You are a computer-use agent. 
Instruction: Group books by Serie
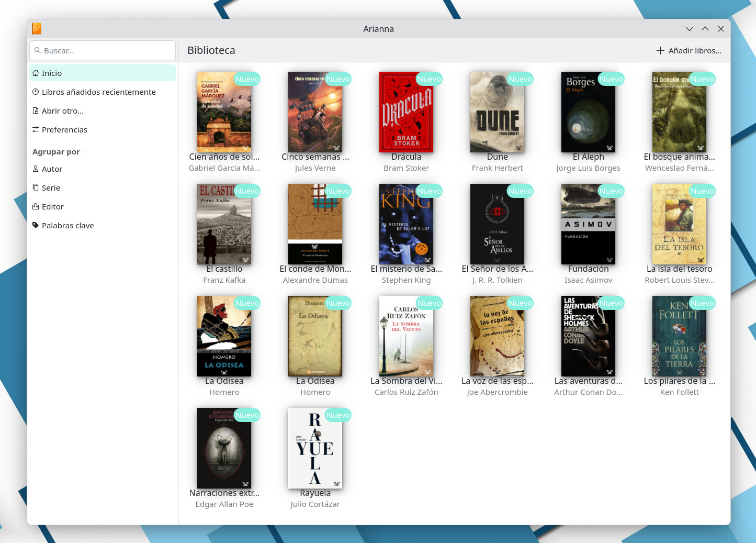coord(103,188)
